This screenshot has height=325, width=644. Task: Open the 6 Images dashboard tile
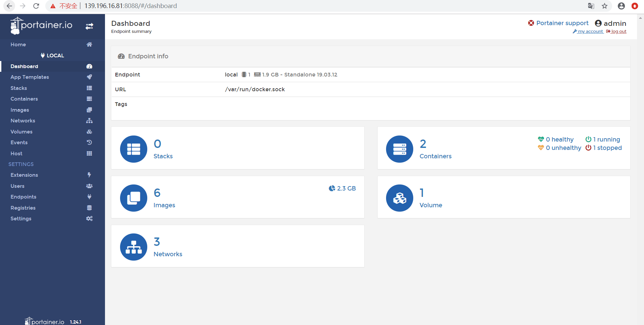(237, 197)
